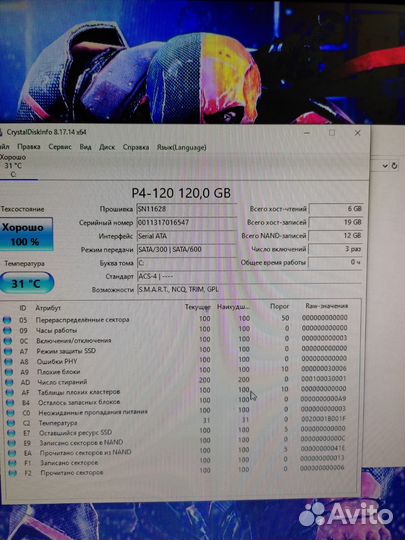Click status icon for Осталось запасных блоков row
The width and height of the screenshot is (405, 540).
point(10,403)
